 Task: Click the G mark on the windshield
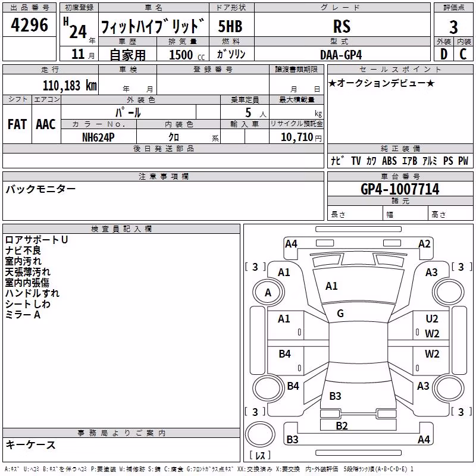click(340, 314)
